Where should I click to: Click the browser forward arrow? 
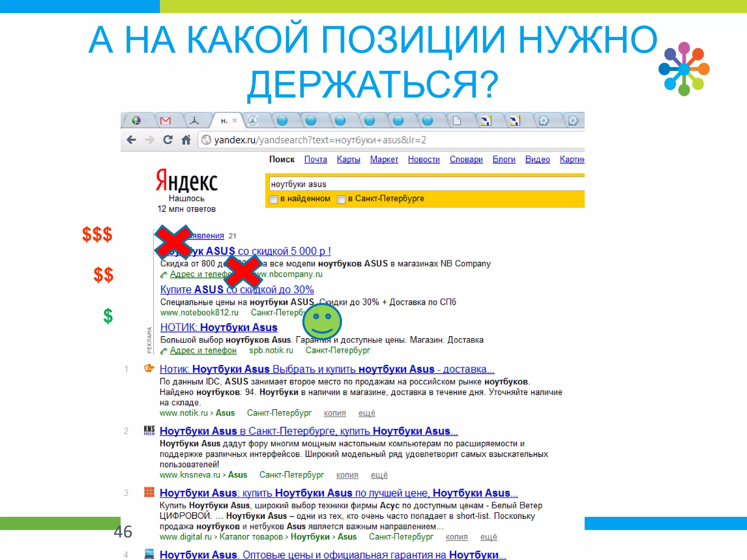[150, 140]
